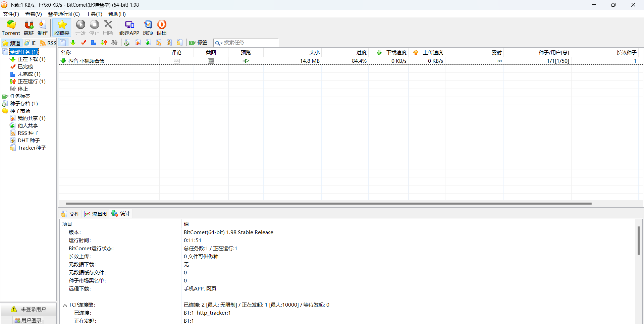Click the gray stopped filter arrows in small toolbar
Image resolution: width=644 pixels, height=324 pixels.
pos(114,43)
